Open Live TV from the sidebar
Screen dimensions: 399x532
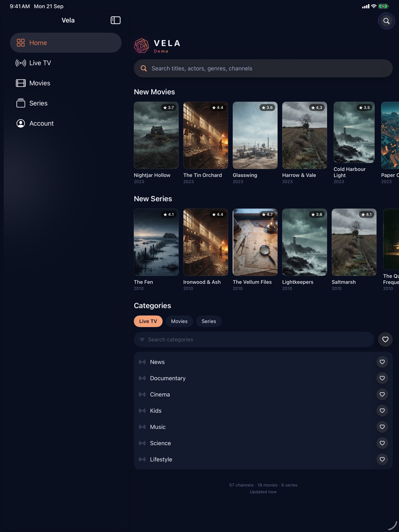66,63
